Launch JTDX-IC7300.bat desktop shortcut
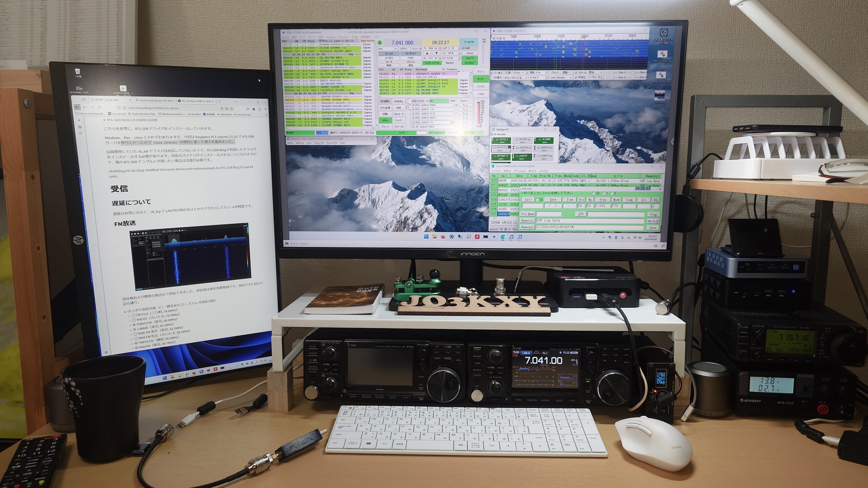Viewport: 868px width, 488px height. pos(662,56)
